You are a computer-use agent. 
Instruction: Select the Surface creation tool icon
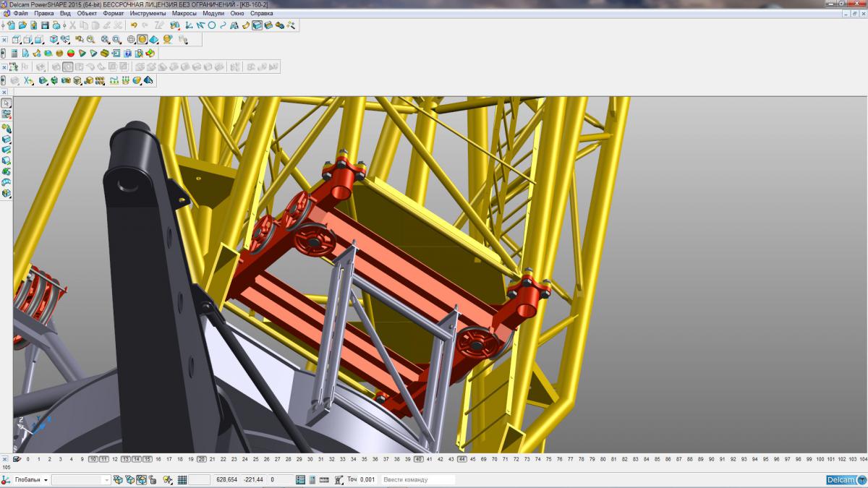(245, 25)
